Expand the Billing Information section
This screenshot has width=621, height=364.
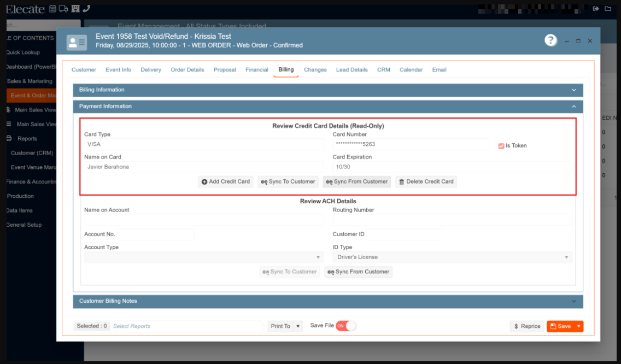pos(328,90)
